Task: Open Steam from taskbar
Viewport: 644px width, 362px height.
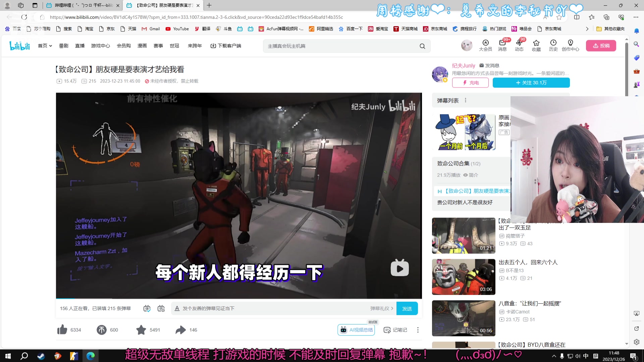Action: click(41, 356)
